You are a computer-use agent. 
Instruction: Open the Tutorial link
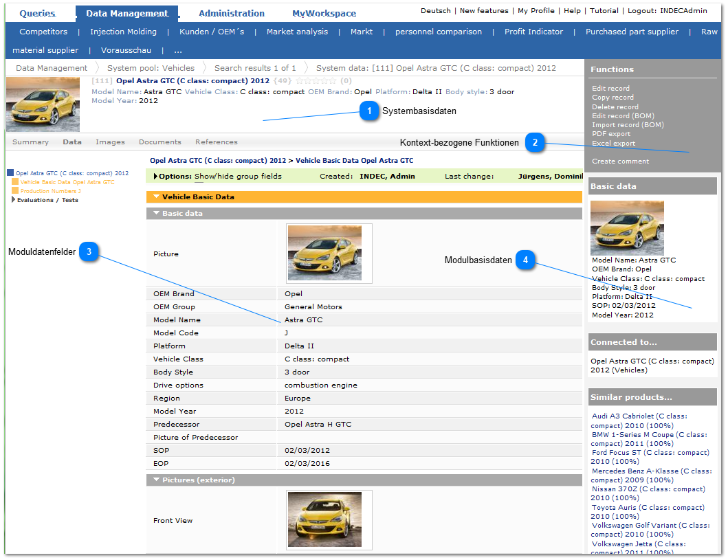[x=604, y=11]
